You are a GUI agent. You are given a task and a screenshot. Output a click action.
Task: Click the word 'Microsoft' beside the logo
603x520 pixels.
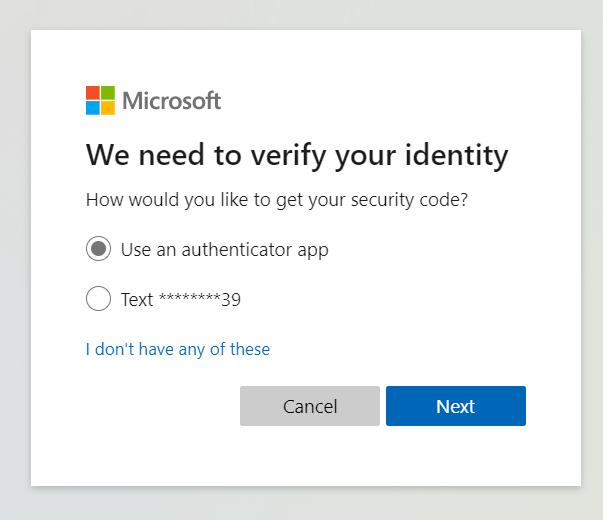171,101
